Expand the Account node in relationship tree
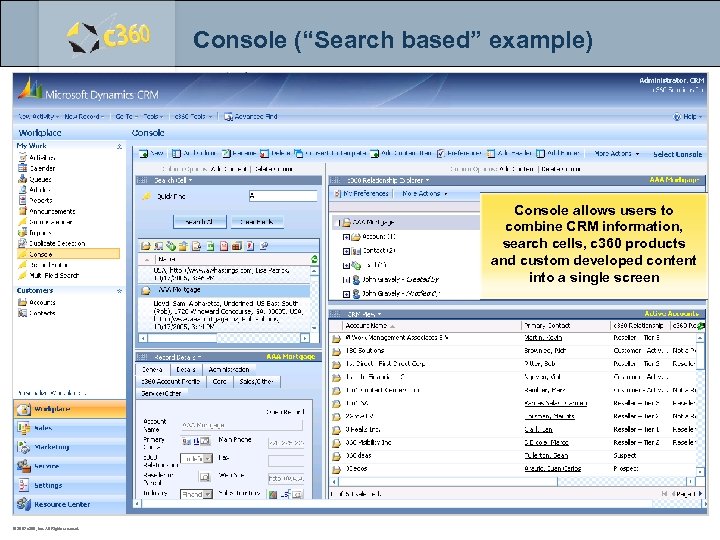Image resolution: width=720 pixels, height=540 pixels. 346,237
